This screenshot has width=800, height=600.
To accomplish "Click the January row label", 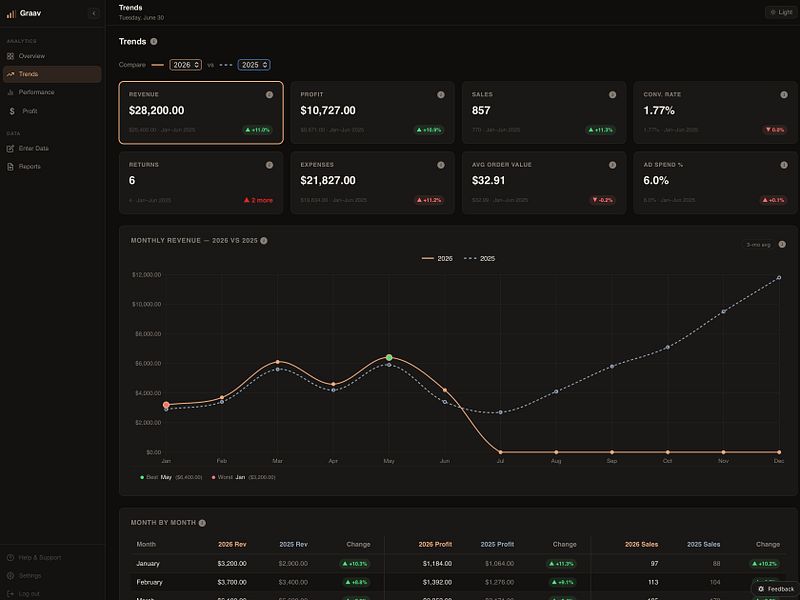I will (148, 564).
